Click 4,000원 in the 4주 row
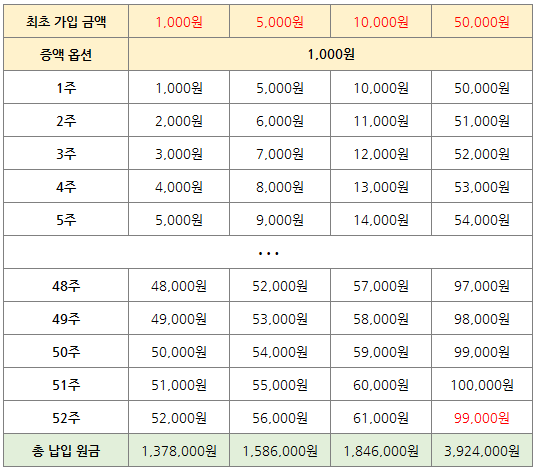The width and height of the screenshot is (535, 469). [179, 186]
